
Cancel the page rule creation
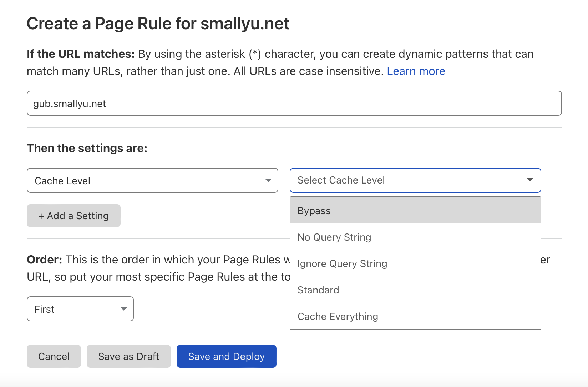[54, 356]
